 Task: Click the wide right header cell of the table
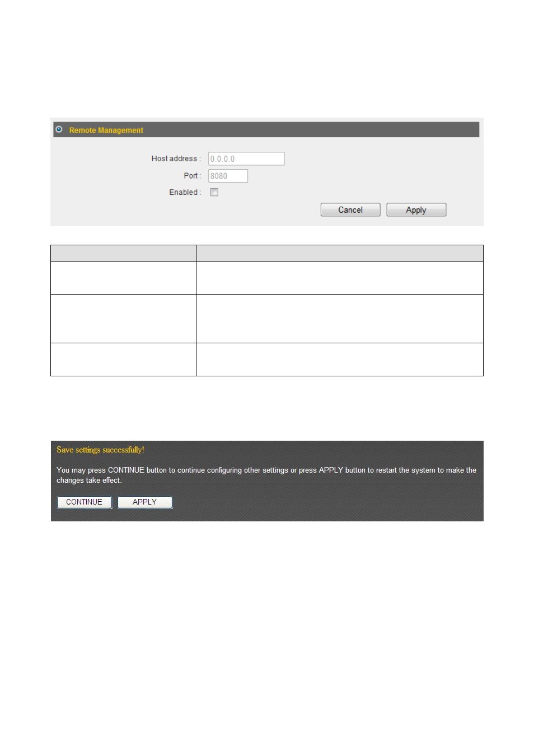pos(339,253)
